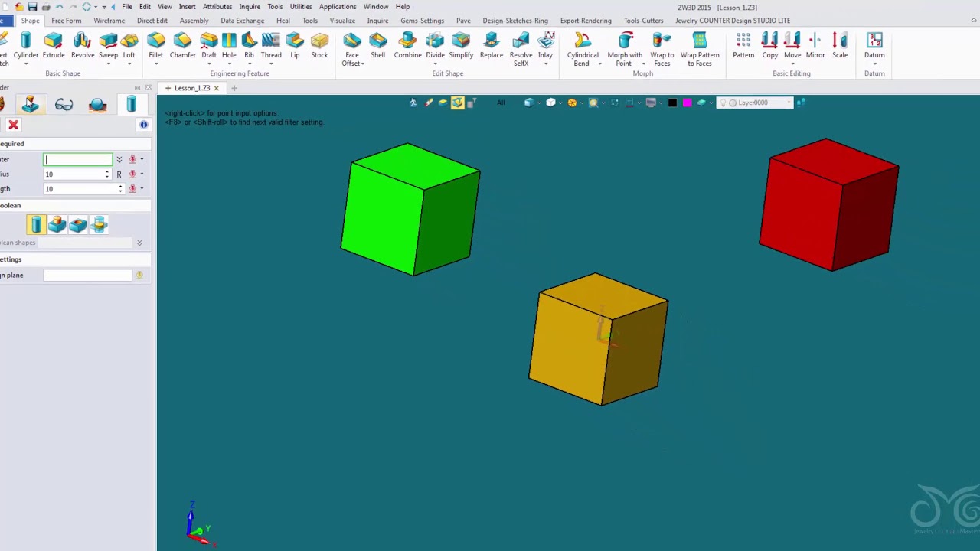The width and height of the screenshot is (980, 551).
Task: Select the Mirror tool
Action: [815, 46]
